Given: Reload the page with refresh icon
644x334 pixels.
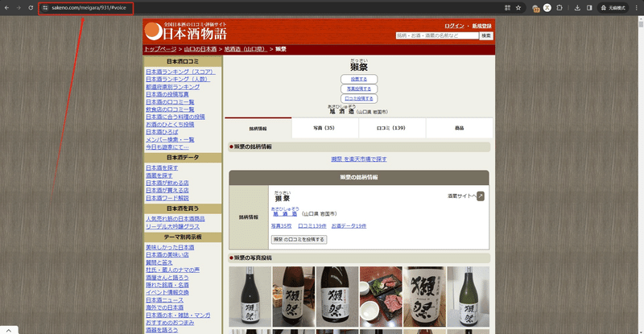Looking at the screenshot, I should click(31, 8).
